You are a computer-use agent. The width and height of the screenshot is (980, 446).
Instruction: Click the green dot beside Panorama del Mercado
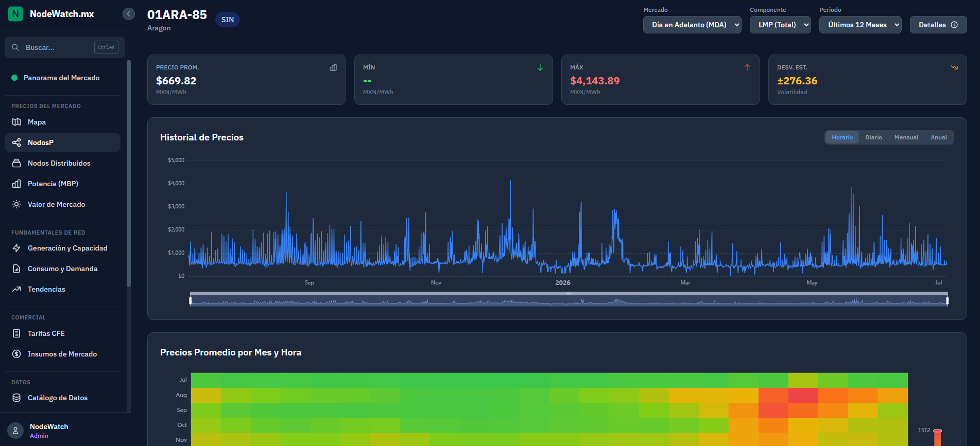click(14, 78)
